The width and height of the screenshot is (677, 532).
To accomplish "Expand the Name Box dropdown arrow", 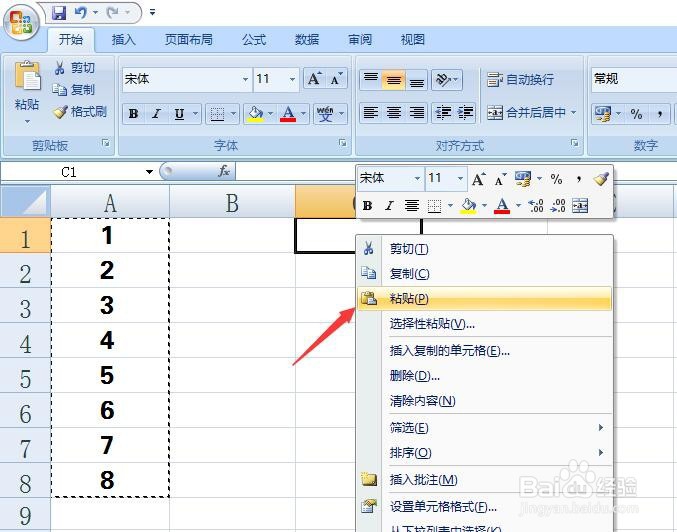I will coord(149,172).
